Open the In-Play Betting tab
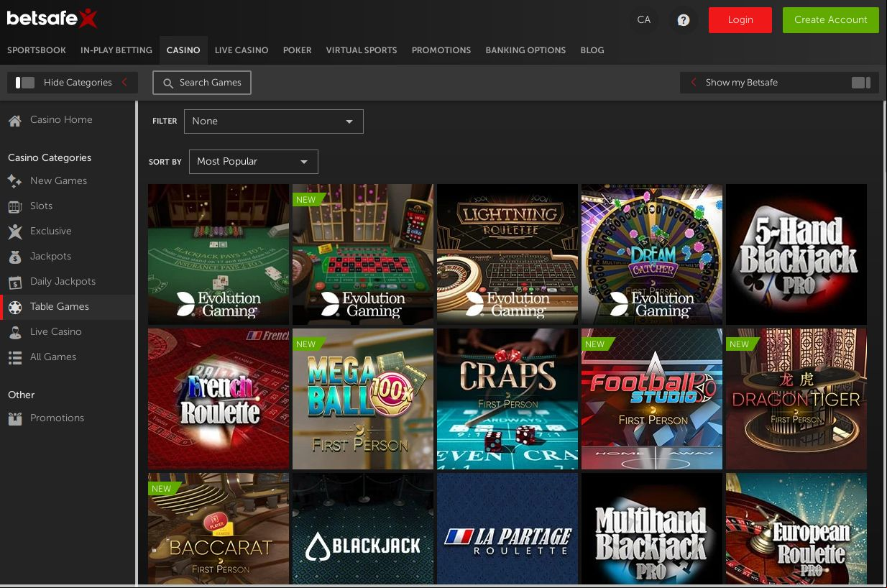The image size is (887, 588). (116, 50)
